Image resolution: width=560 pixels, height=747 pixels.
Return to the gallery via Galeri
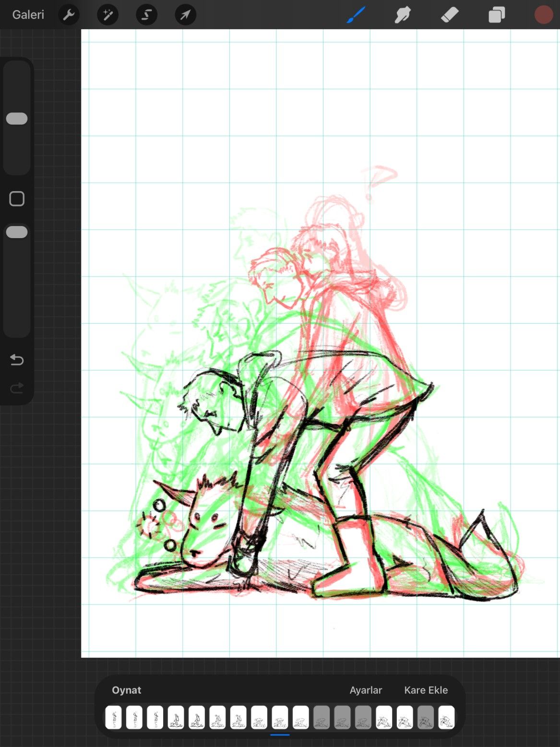click(x=28, y=15)
